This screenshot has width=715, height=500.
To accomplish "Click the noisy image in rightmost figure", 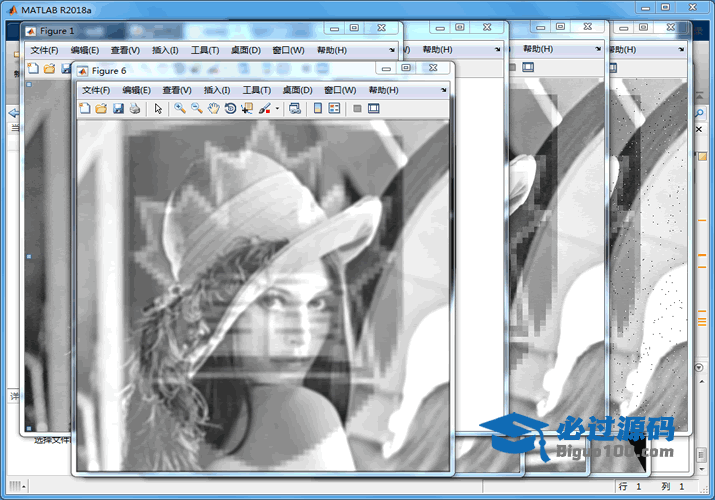I will click(648, 254).
